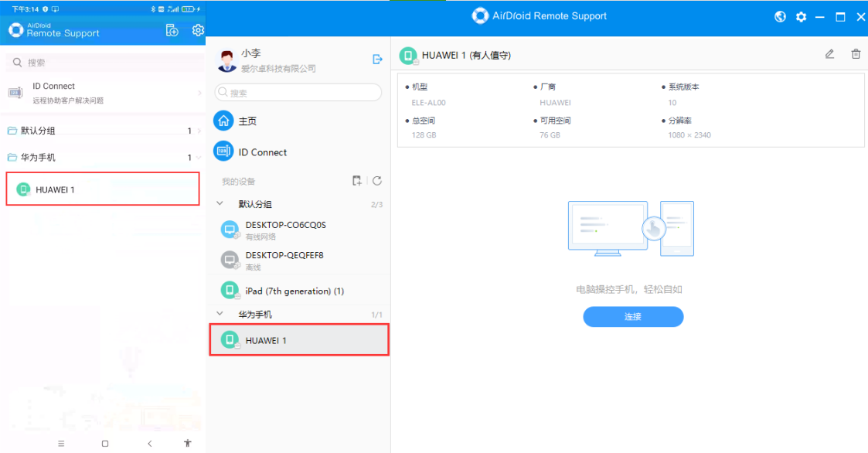The height and width of the screenshot is (453, 868).
Task: Tap the battery indicator in phone status bar
Action: pos(189,9)
